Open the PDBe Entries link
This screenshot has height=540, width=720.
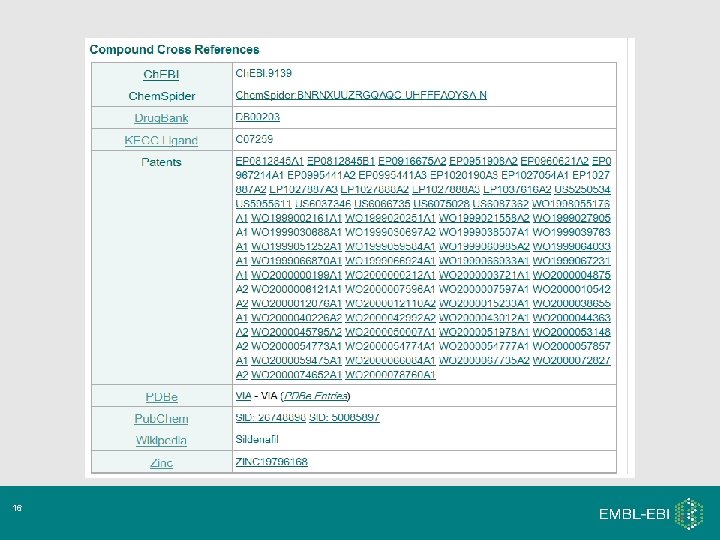pos(315,395)
